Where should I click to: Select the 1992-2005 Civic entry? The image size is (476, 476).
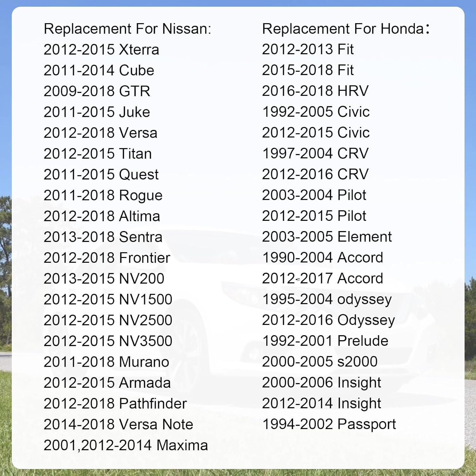click(316, 112)
